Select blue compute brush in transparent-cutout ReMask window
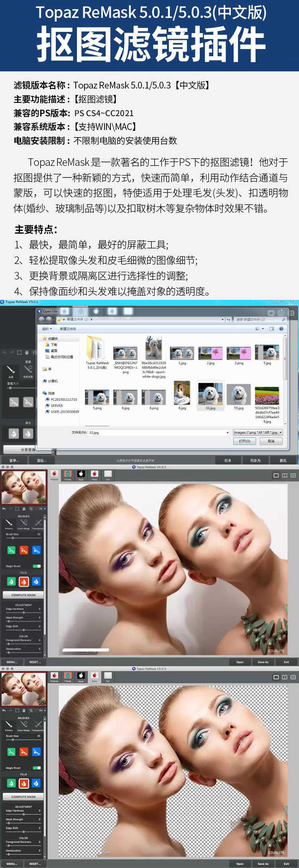 coord(36,752)
